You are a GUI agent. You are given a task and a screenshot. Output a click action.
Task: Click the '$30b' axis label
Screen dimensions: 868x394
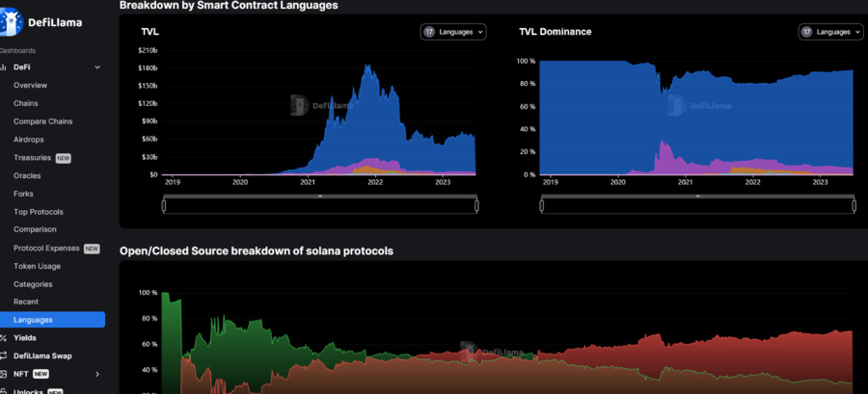tap(149, 157)
